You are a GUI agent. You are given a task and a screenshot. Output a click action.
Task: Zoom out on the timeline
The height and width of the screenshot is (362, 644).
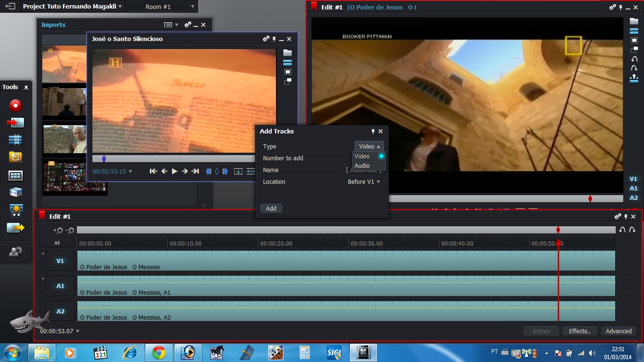point(70,230)
